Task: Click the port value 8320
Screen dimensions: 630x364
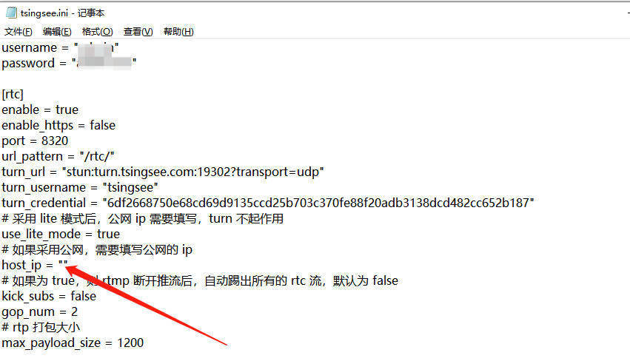Action: [55, 141]
